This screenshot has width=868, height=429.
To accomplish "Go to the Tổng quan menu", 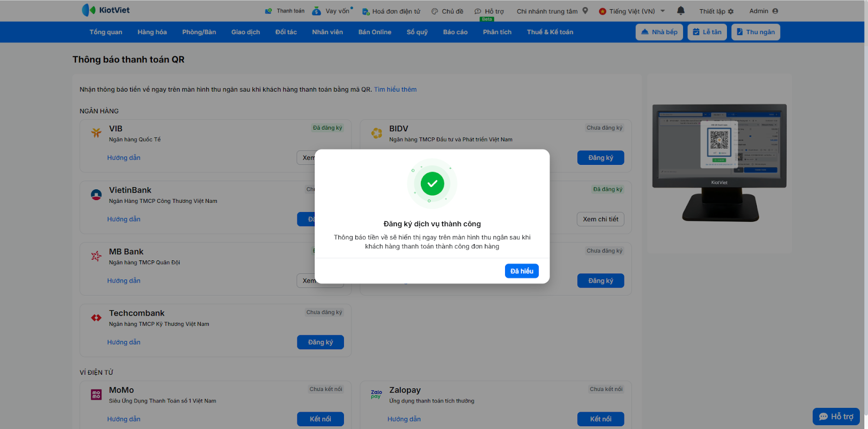I will click(x=106, y=32).
